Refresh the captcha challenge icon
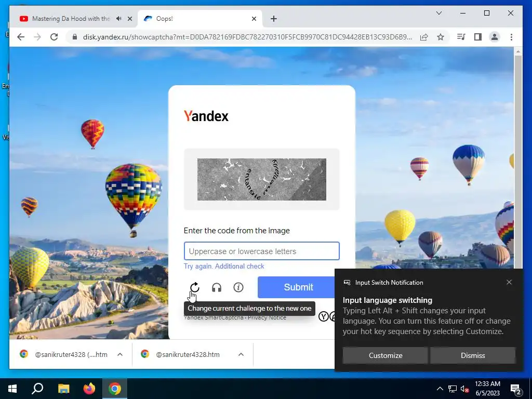 (195, 287)
